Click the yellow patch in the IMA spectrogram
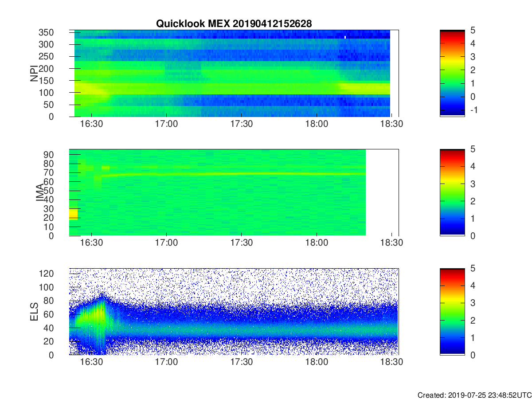The width and height of the screenshot is (532, 399). point(74,214)
